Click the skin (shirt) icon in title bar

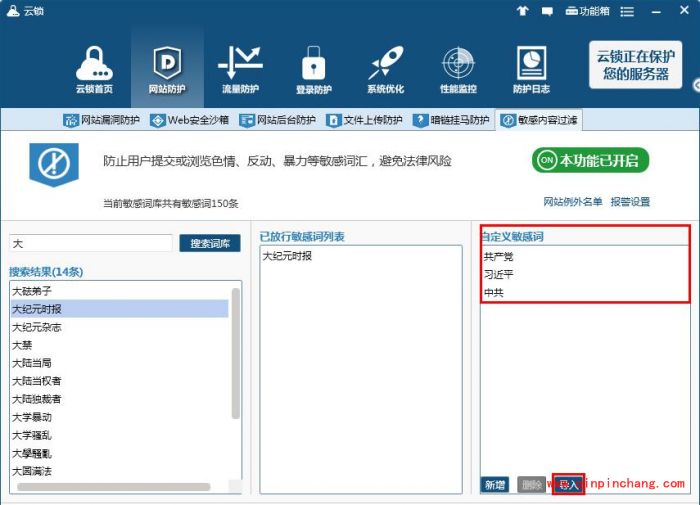(x=522, y=11)
